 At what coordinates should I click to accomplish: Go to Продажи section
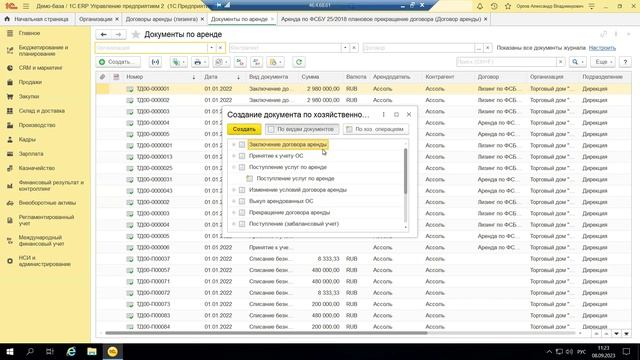coord(30,82)
